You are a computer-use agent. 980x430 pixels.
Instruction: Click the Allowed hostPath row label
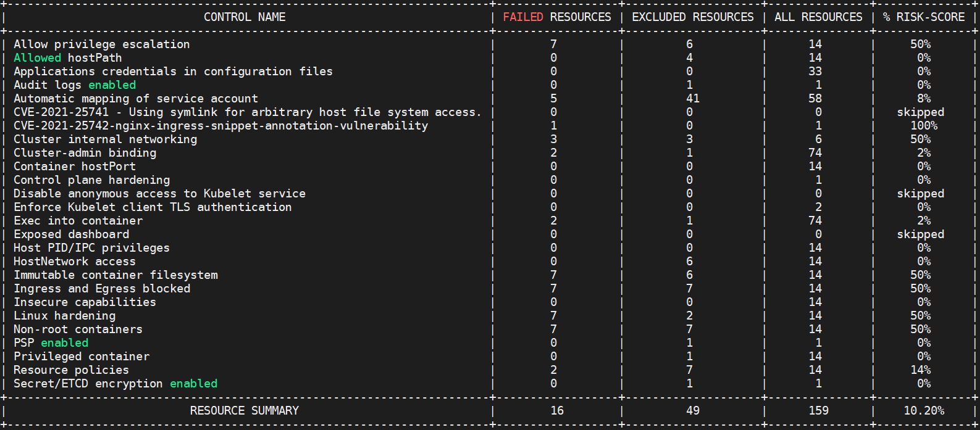(68, 58)
